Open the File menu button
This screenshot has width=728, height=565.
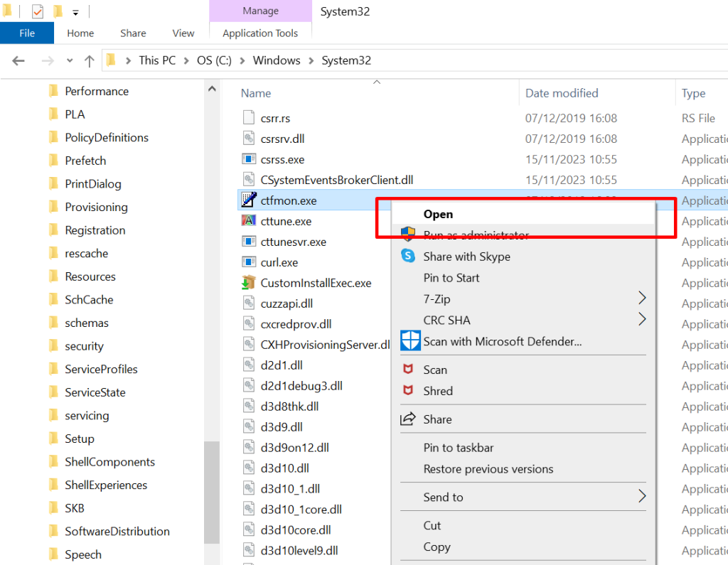tap(27, 33)
